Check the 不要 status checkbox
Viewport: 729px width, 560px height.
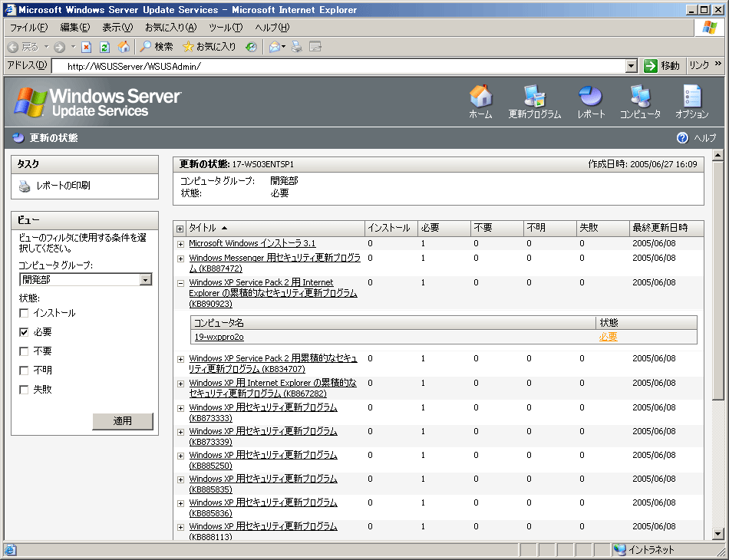pos(25,351)
